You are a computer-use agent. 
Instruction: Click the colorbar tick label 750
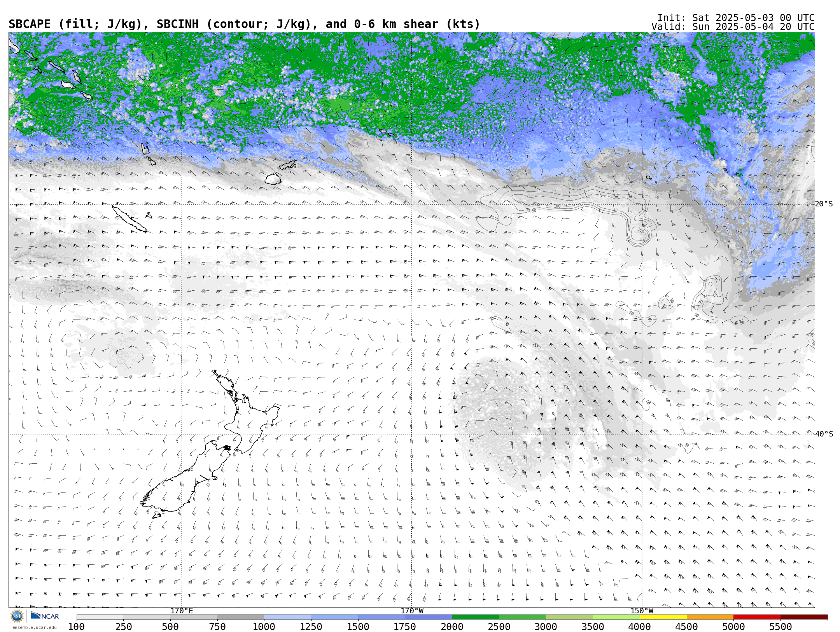click(x=217, y=627)
